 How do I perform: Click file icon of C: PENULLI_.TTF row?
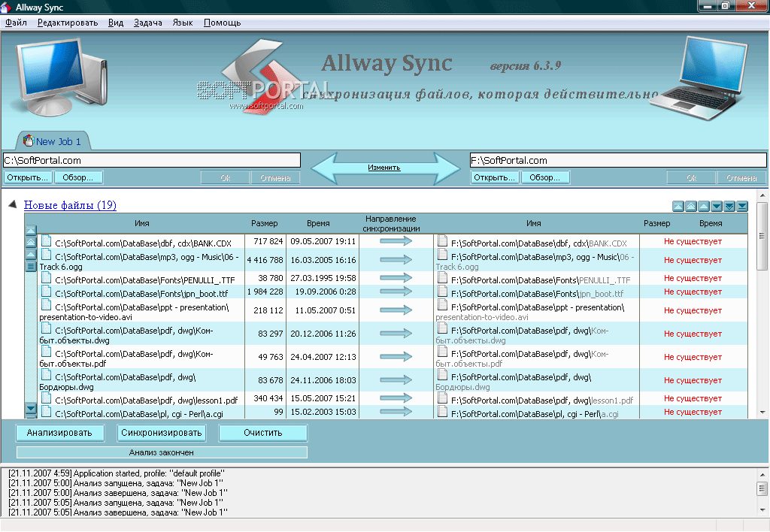[46, 277]
